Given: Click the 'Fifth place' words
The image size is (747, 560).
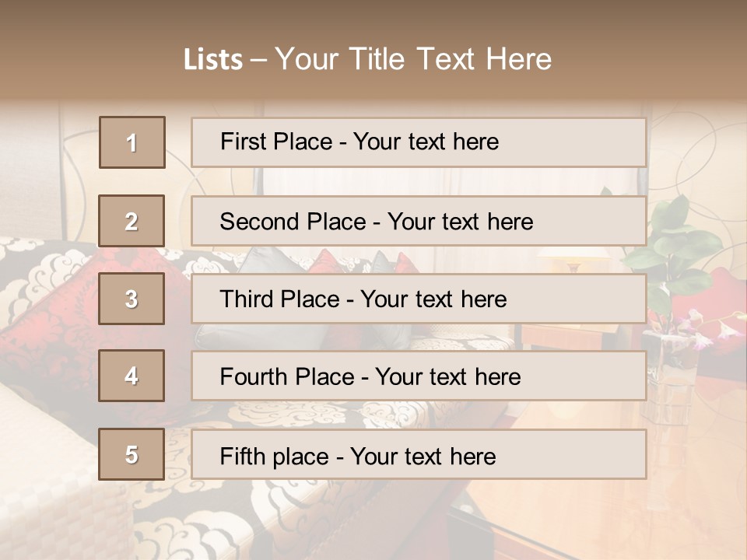Looking at the screenshot, I should pyautogui.click(x=275, y=457).
